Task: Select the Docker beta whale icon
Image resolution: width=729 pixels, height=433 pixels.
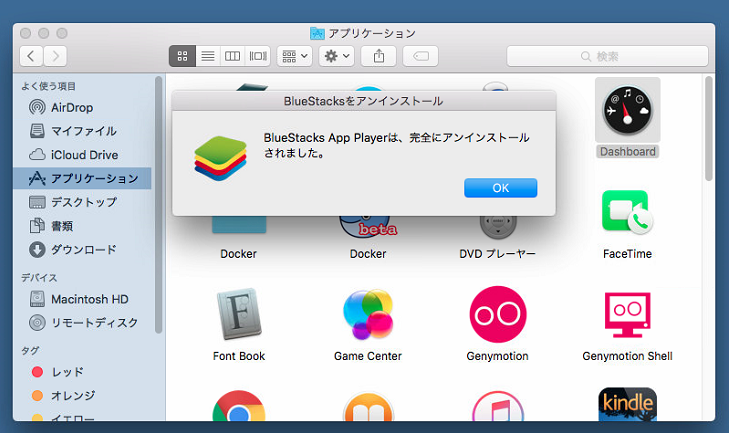Action: pos(368,227)
